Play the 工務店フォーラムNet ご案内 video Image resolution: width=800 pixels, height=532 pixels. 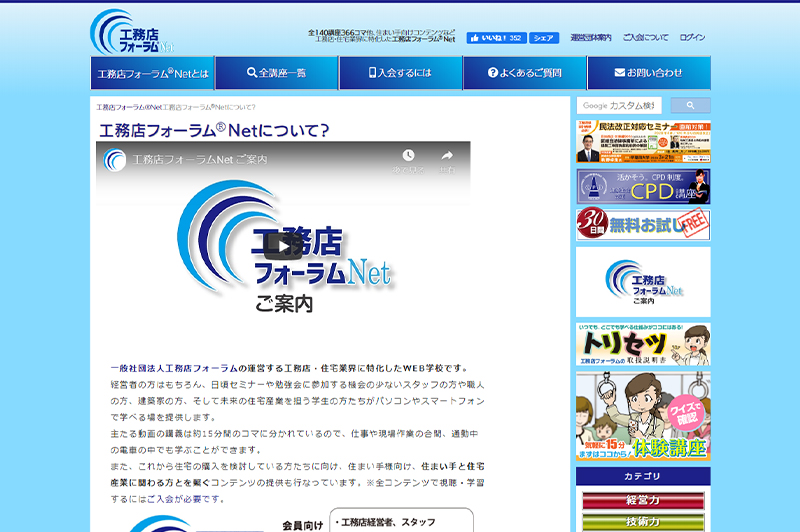(283, 246)
